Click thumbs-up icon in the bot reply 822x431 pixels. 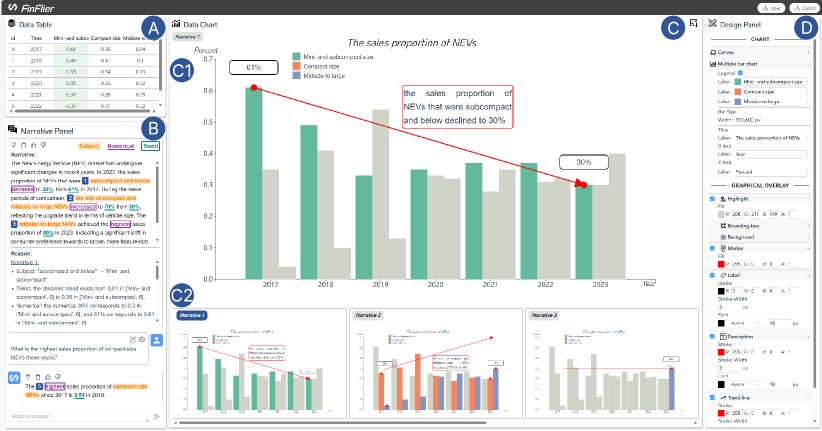tap(48, 376)
